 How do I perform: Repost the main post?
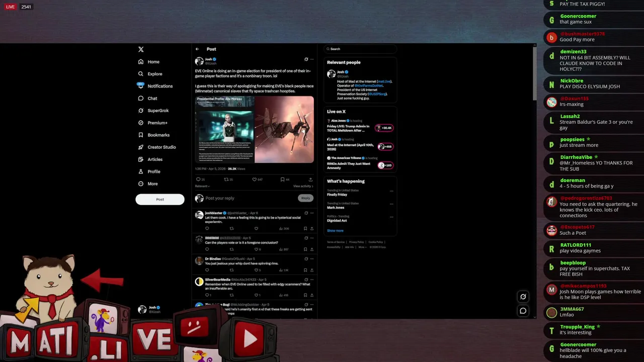click(x=226, y=179)
